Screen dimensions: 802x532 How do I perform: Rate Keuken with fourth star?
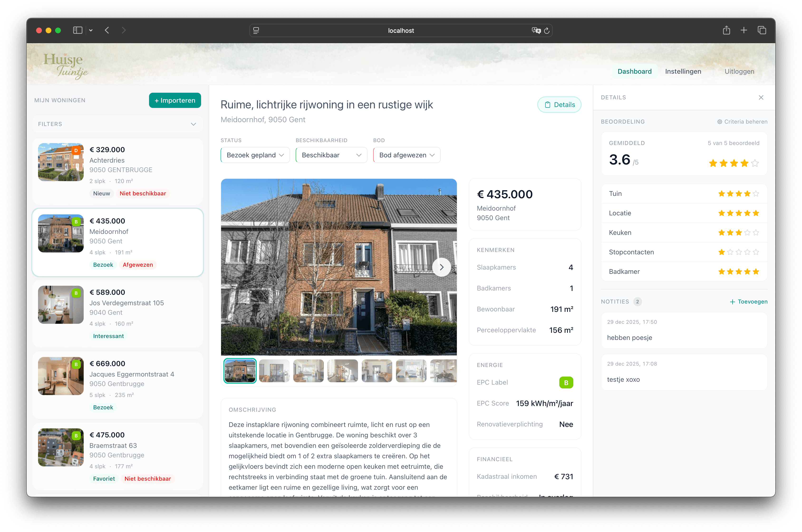747,233
